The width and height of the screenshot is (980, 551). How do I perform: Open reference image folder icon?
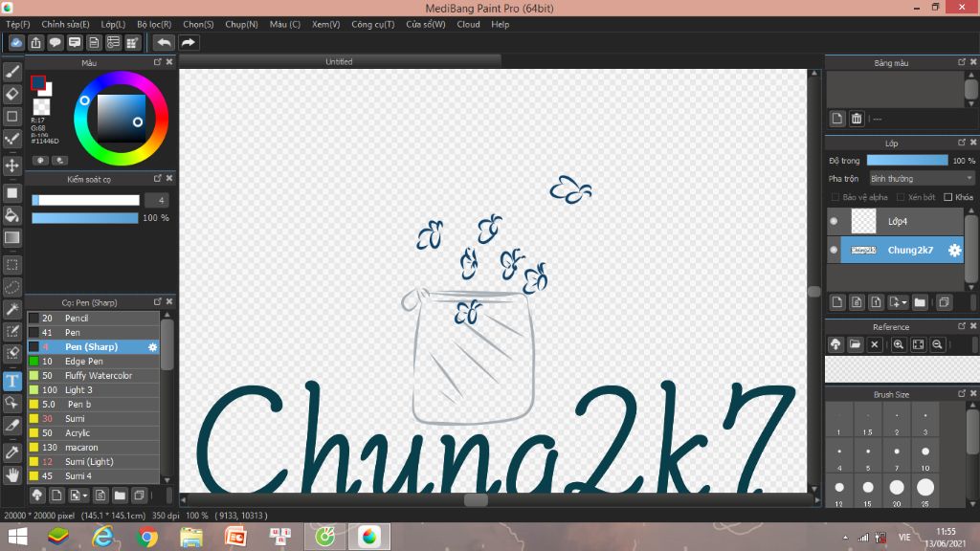click(x=855, y=344)
